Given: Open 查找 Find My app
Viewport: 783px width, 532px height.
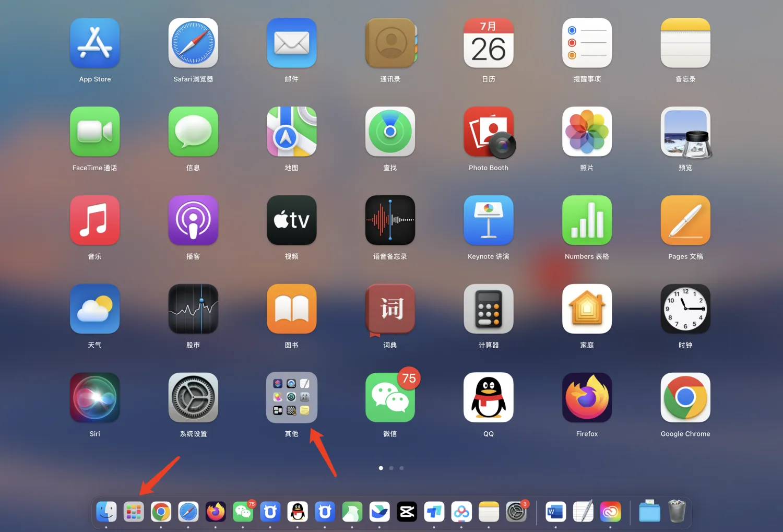Looking at the screenshot, I should (x=390, y=132).
